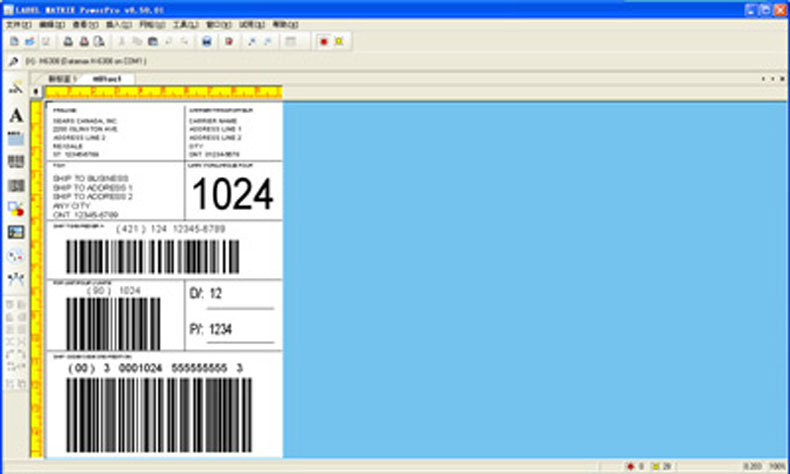Click the yellow dot toolbar button
Viewport: 790px width, 474px height.
point(339,41)
